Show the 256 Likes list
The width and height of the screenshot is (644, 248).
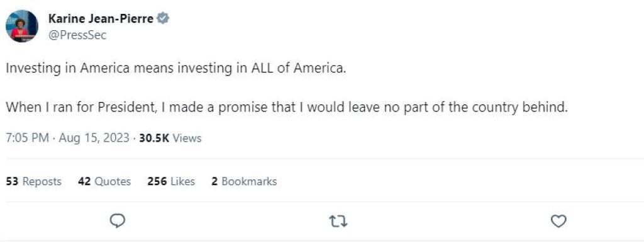(x=171, y=181)
